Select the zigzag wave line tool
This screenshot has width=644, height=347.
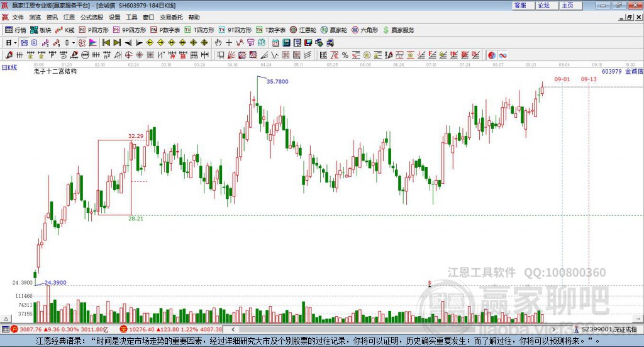point(275,55)
